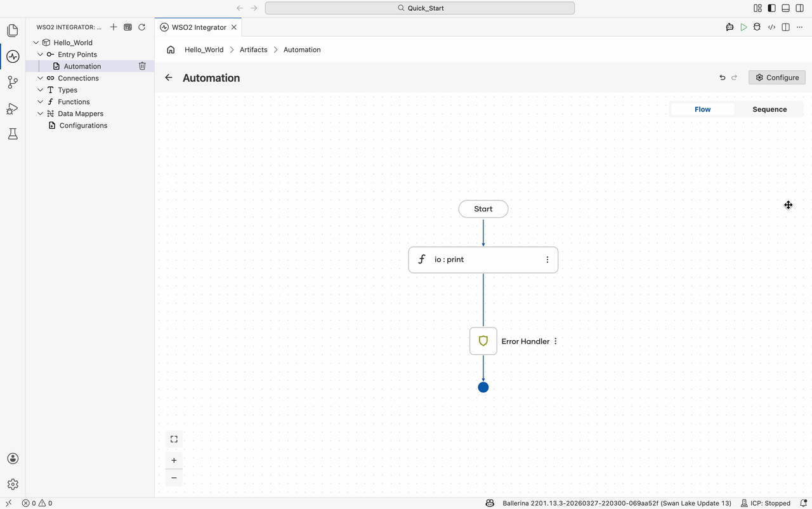Run the integration with green play icon
The width and height of the screenshot is (812, 509).
click(743, 27)
